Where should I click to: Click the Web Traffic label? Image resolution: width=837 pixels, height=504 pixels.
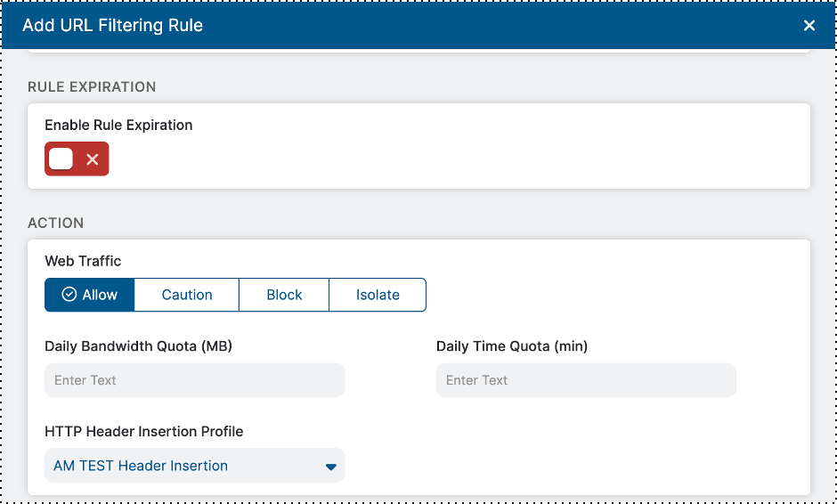point(83,261)
